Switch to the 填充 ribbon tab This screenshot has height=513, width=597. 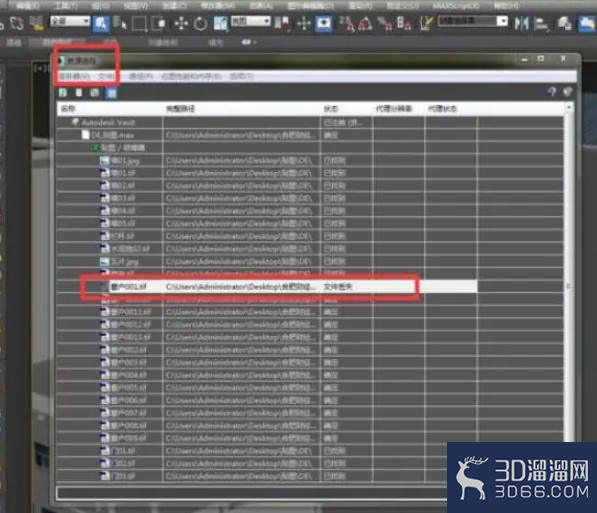coord(215,42)
